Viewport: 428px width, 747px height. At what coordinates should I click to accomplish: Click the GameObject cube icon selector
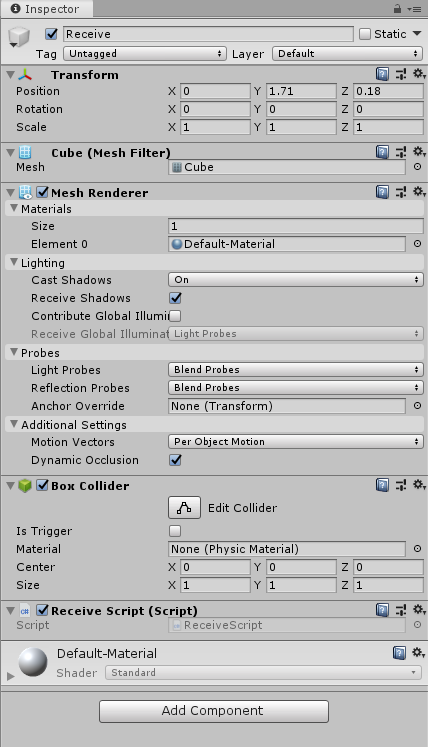point(19,37)
